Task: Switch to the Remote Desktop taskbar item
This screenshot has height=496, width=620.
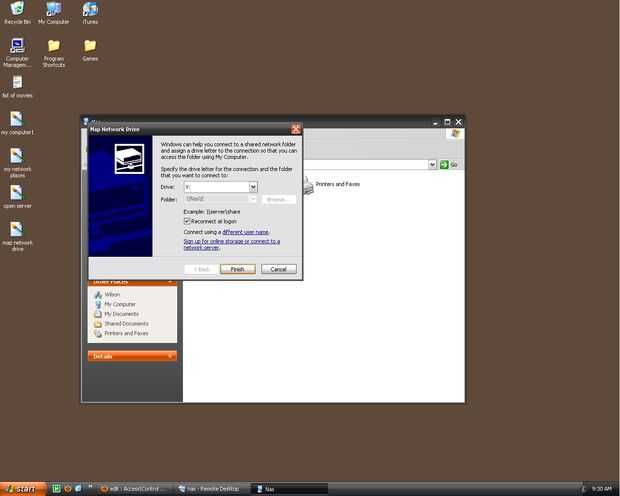Action: tap(210, 489)
